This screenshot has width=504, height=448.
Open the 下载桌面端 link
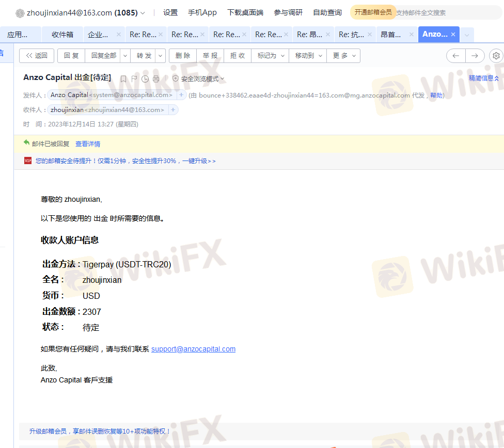click(x=245, y=12)
